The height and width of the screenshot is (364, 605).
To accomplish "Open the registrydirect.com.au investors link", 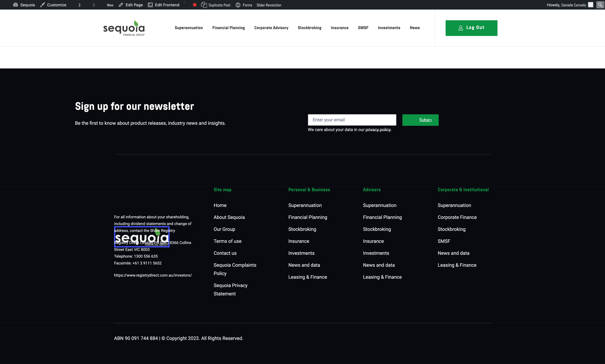I will click(153, 275).
